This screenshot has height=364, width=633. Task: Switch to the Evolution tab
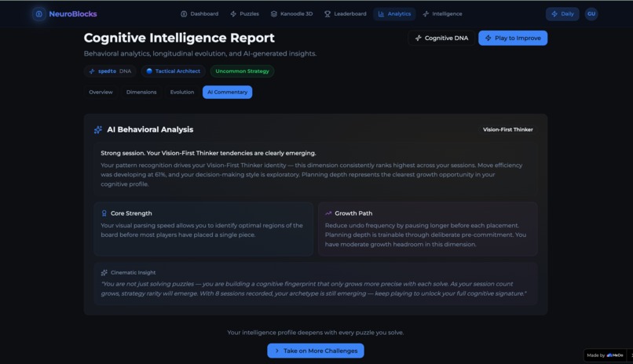coord(182,92)
